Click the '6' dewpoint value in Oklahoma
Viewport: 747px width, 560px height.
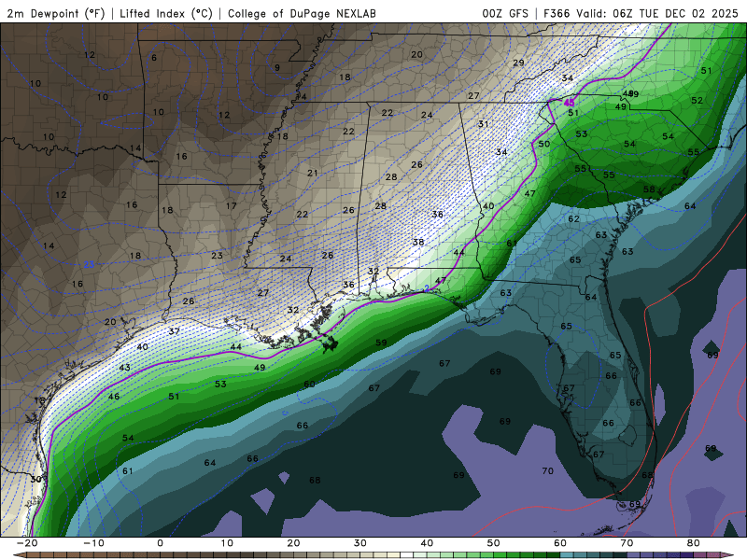(154, 58)
